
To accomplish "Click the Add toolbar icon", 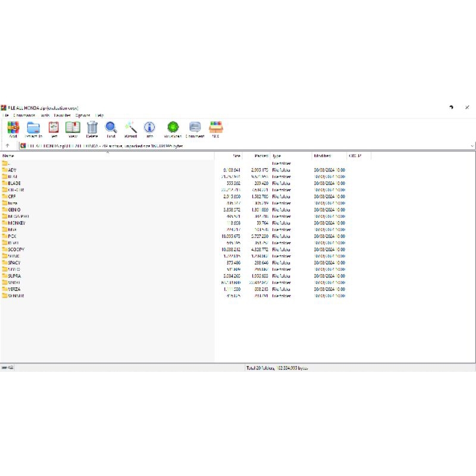I will coord(13,128).
